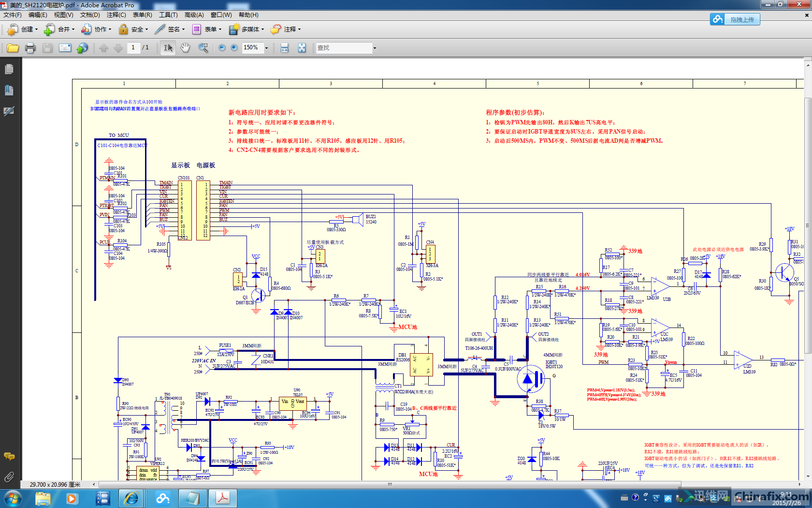Select the Hand pan tool

click(185, 48)
